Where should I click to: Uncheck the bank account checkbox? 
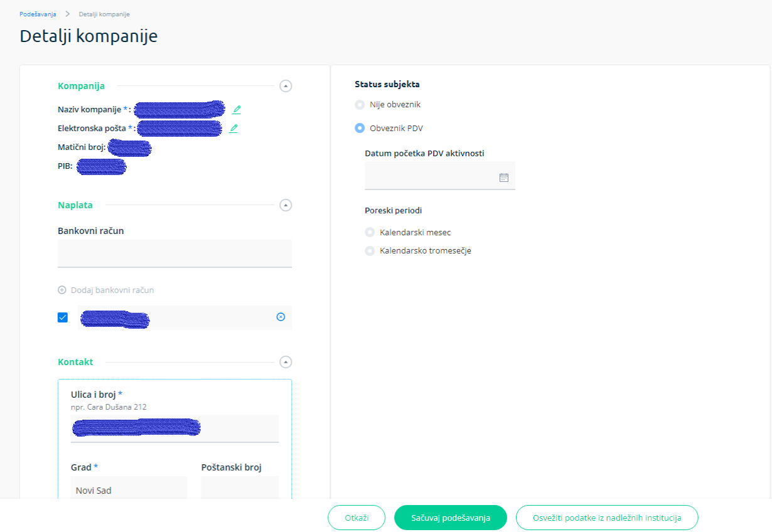pos(63,317)
